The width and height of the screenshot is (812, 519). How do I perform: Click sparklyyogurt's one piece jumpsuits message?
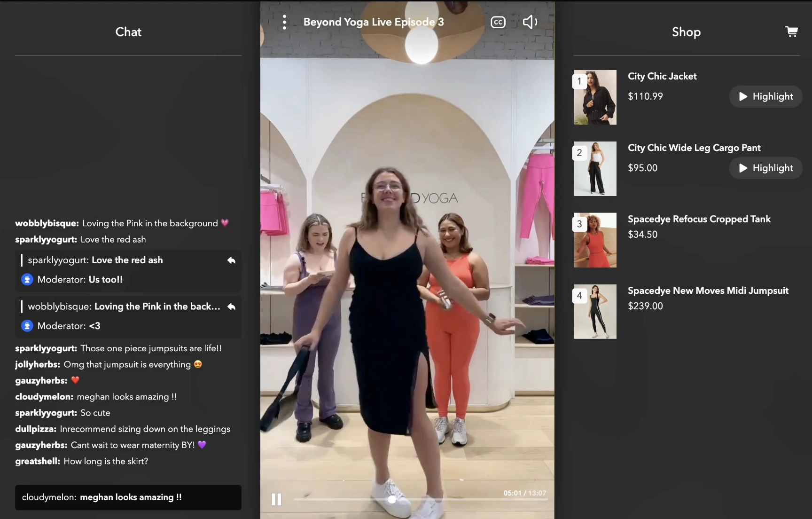point(118,348)
